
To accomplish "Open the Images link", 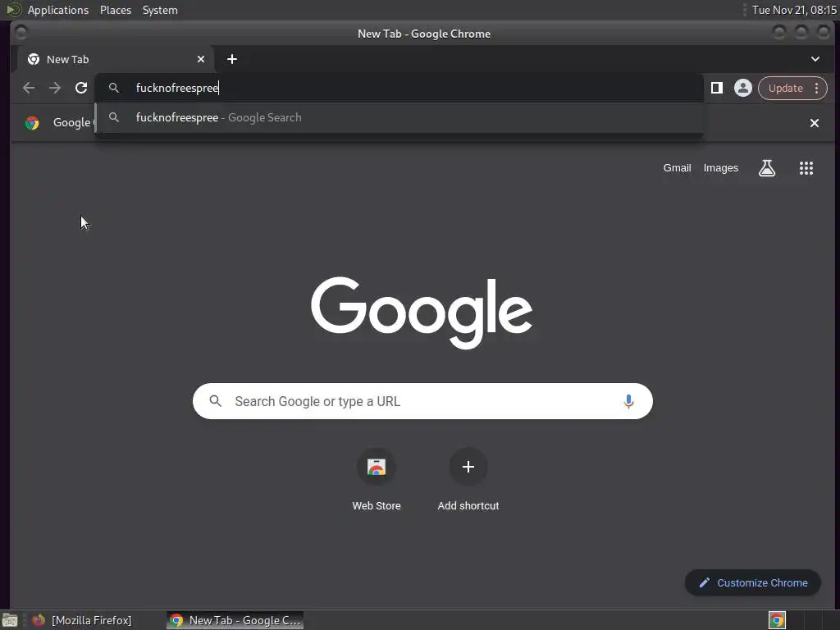I will pyautogui.click(x=720, y=168).
